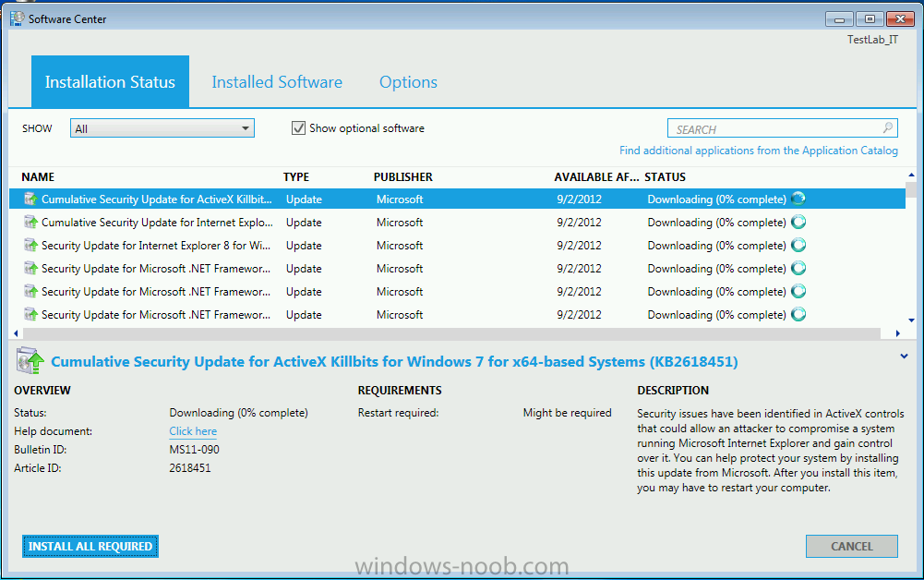The image size is (924, 580).
Task: Click Bulletin ID value MS11-090
Action: pyautogui.click(x=195, y=449)
